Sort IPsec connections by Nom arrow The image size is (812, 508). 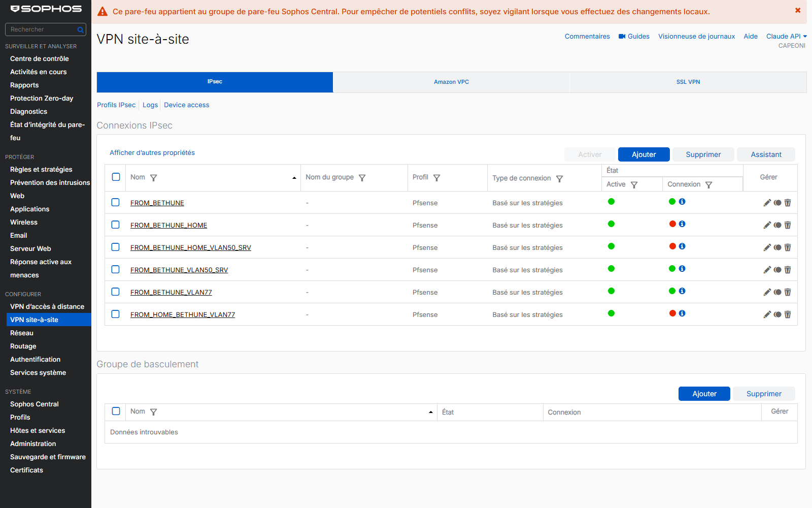(294, 178)
